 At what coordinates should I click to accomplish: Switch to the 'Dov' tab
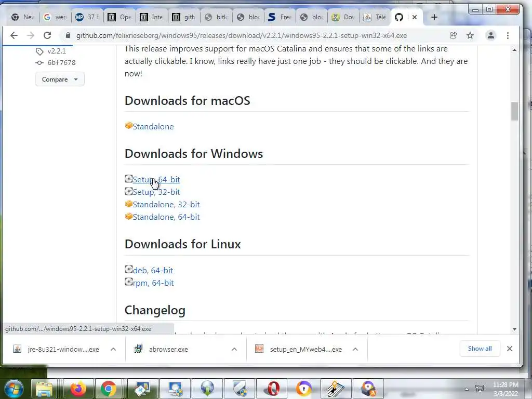pyautogui.click(x=343, y=17)
